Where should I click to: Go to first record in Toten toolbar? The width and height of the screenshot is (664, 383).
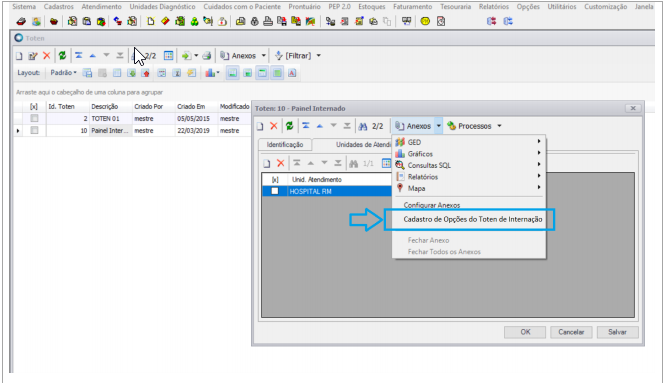(79, 55)
